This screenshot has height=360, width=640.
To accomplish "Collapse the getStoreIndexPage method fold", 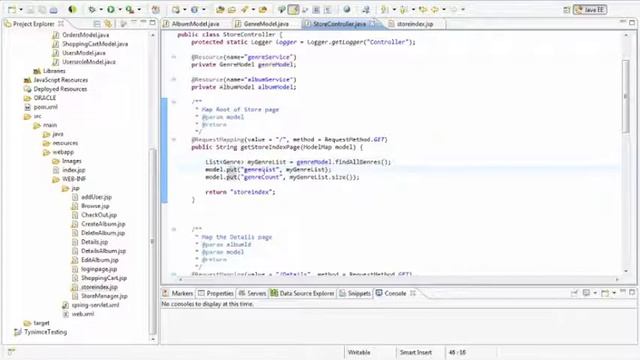I will [x=173, y=140].
